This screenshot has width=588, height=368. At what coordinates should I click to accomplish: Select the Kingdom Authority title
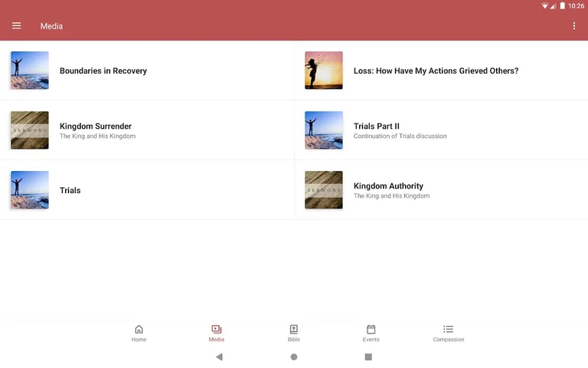point(388,186)
